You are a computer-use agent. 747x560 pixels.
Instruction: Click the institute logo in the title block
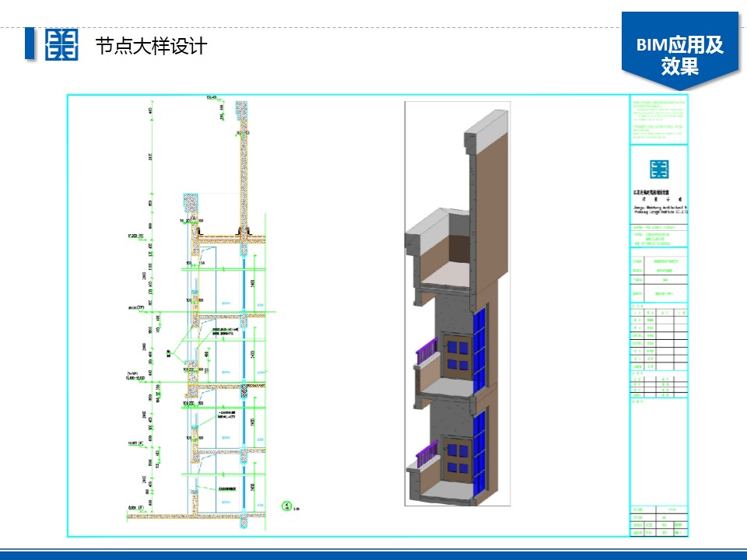(659, 169)
